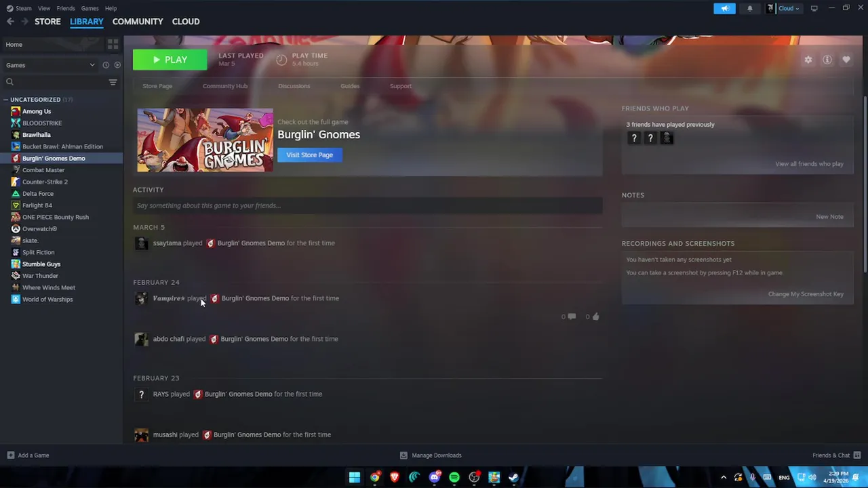Viewport: 868px width, 488px height.
Task: Create a New Note
Action: point(829,217)
